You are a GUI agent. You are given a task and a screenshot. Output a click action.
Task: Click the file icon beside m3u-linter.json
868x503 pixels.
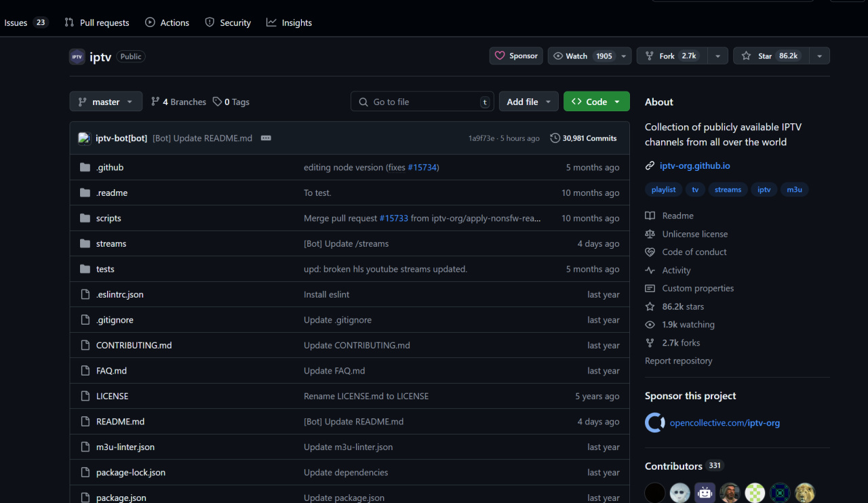pos(85,447)
